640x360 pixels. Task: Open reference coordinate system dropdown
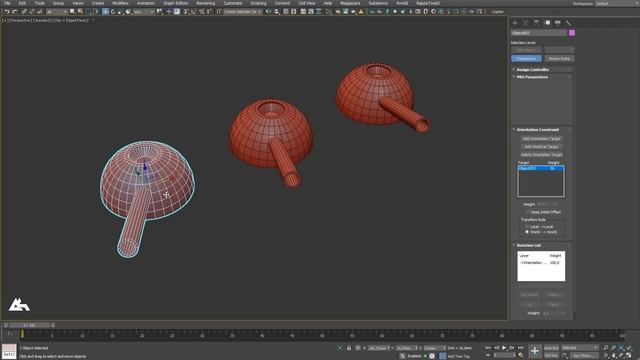144,12
